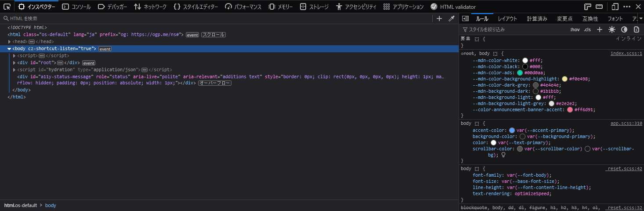Toggle the :hov pseudo-class panel

point(575,29)
